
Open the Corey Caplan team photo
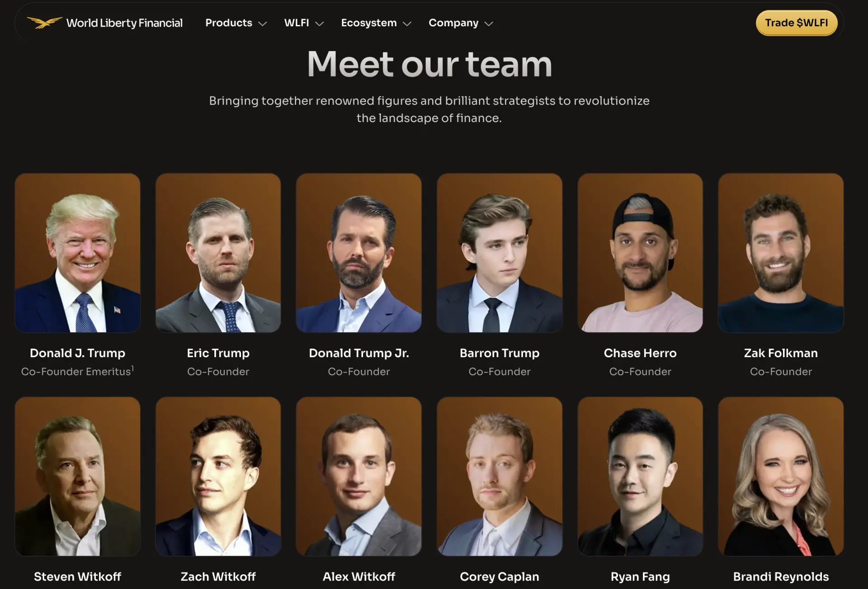[x=500, y=476]
